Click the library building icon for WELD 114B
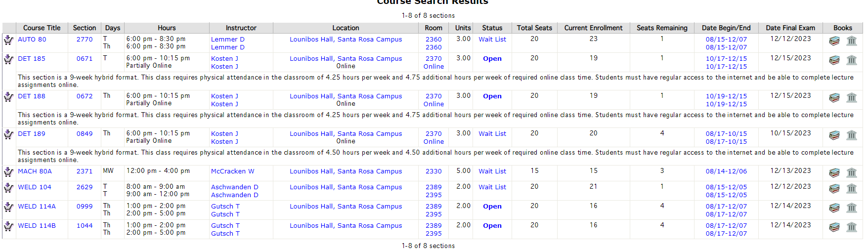Screen dimensions: 868x252 (x=852, y=227)
